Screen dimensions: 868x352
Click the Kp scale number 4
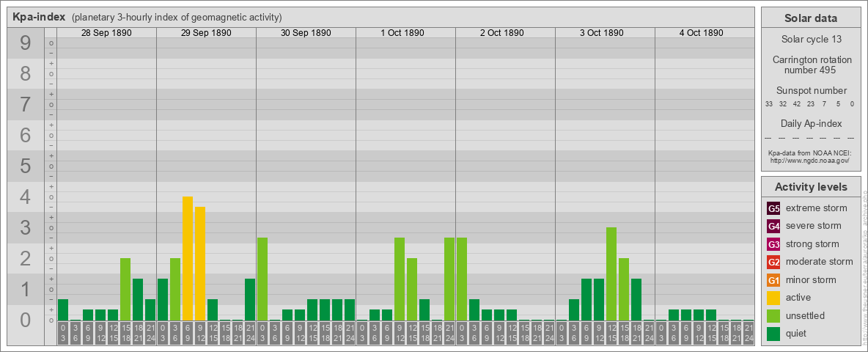click(26, 197)
